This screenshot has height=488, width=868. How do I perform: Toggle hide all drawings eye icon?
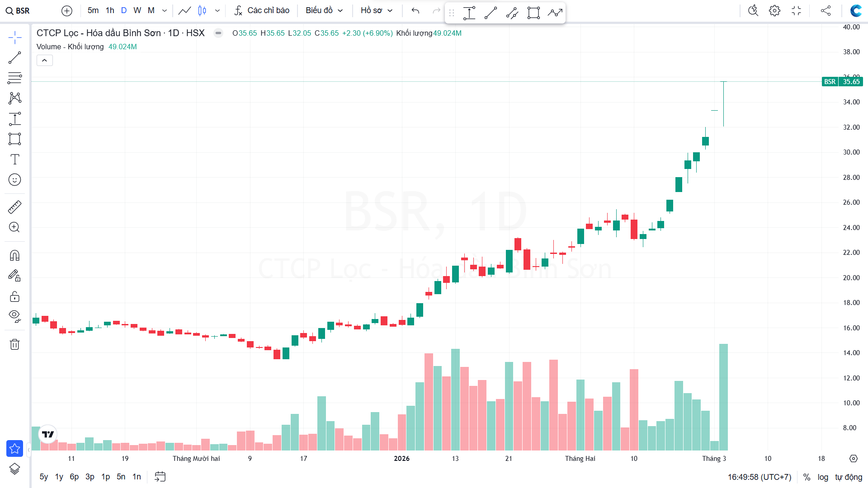pos(14,316)
